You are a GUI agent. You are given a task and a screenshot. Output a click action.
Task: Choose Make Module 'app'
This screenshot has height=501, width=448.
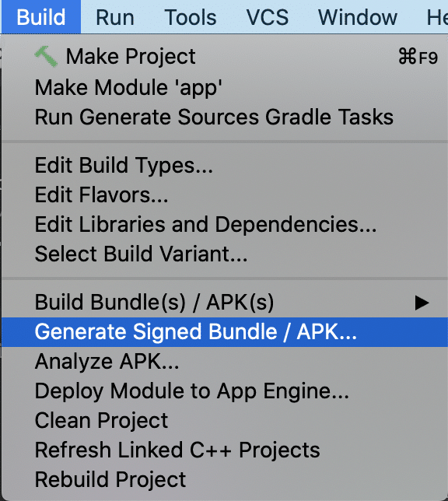[x=225, y=87]
